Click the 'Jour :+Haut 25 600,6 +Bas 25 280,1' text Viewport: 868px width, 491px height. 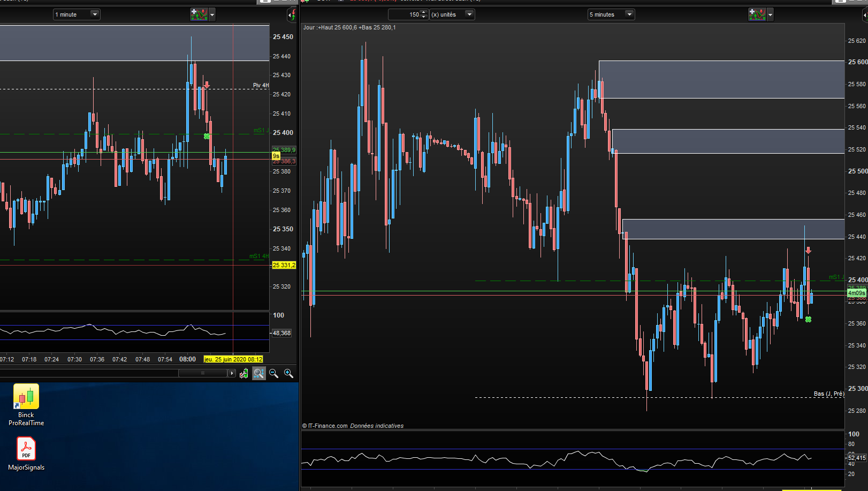click(349, 27)
